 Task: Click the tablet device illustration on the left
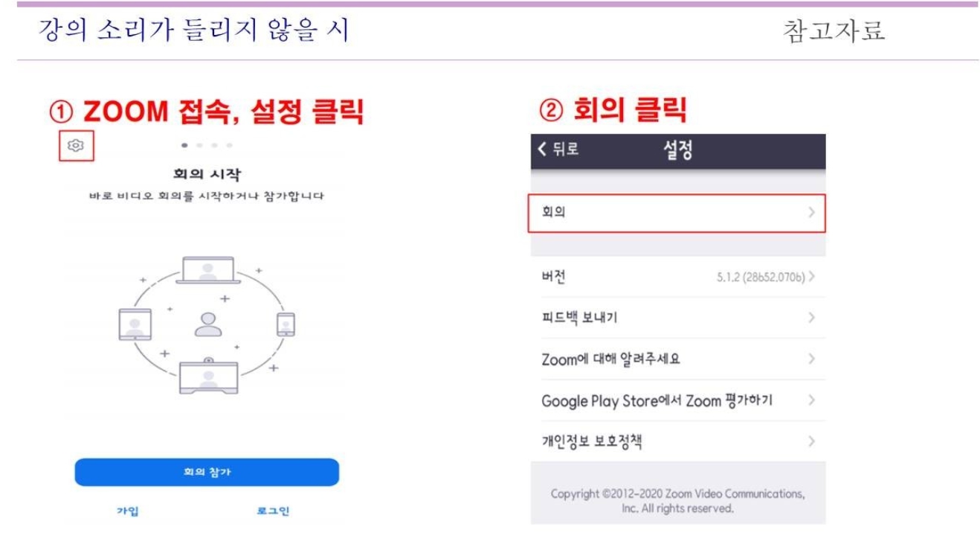click(135, 324)
